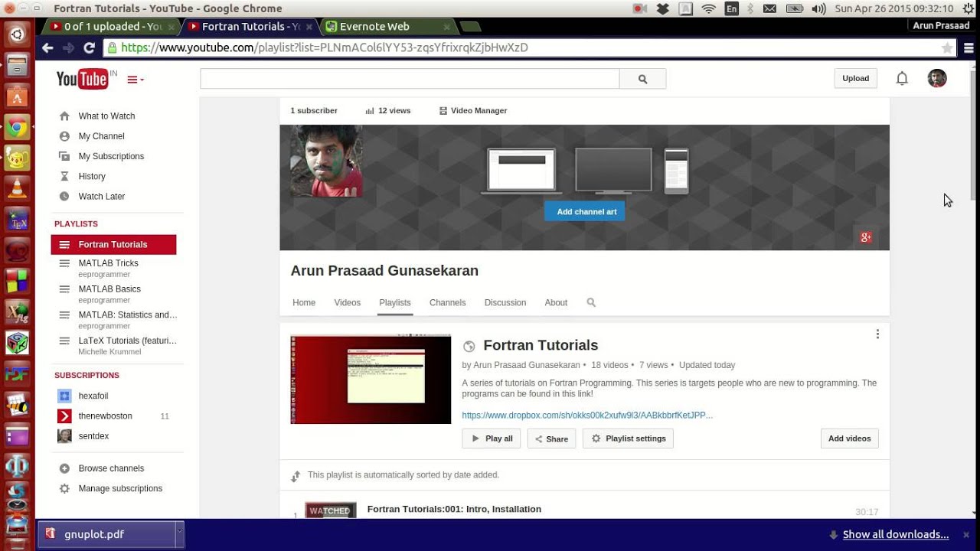The height and width of the screenshot is (551, 980).
Task: Open the Discussion tab
Action: pyautogui.click(x=505, y=303)
